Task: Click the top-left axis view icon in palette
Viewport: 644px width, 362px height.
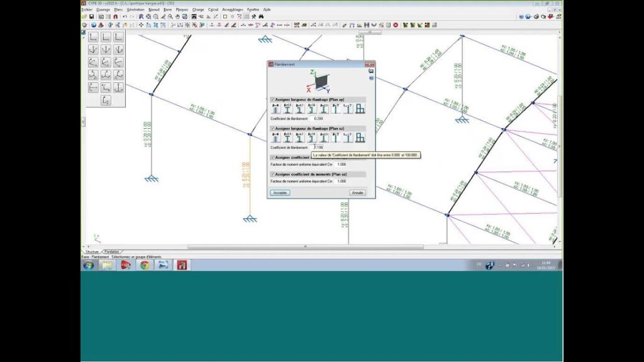Action: (x=93, y=38)
